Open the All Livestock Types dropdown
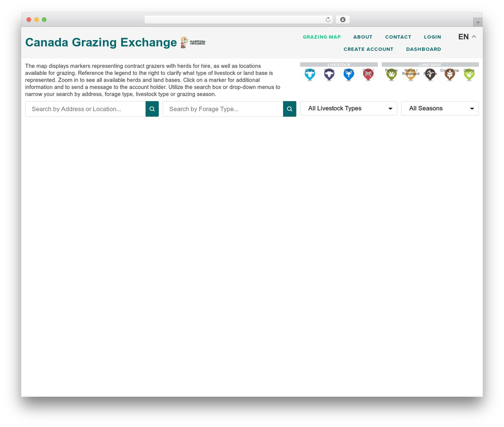 (348, 108)
